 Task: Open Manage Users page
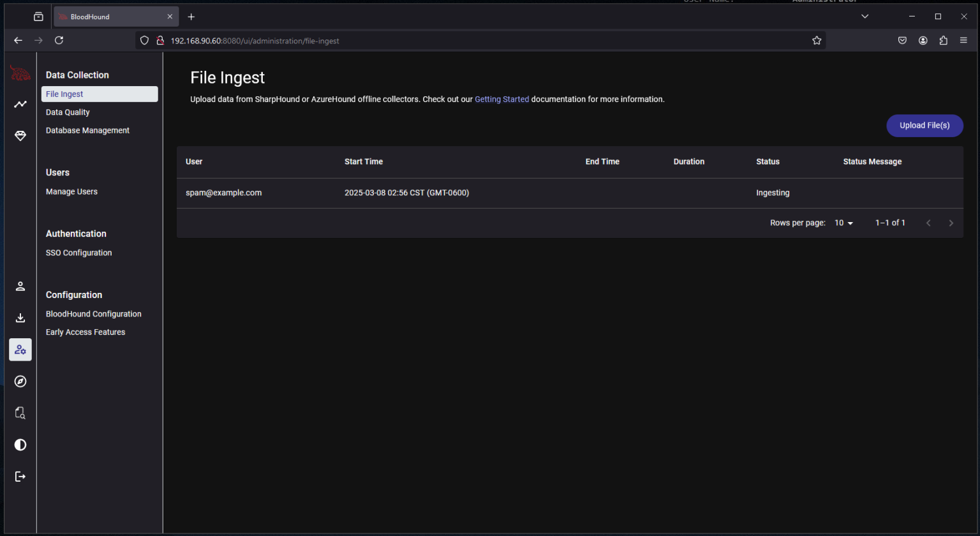(71, 191)
